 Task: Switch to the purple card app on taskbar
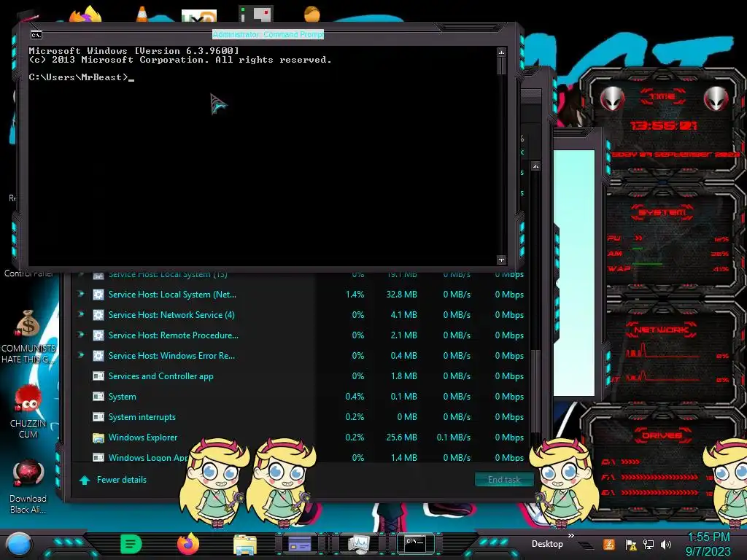click(300, 543)
